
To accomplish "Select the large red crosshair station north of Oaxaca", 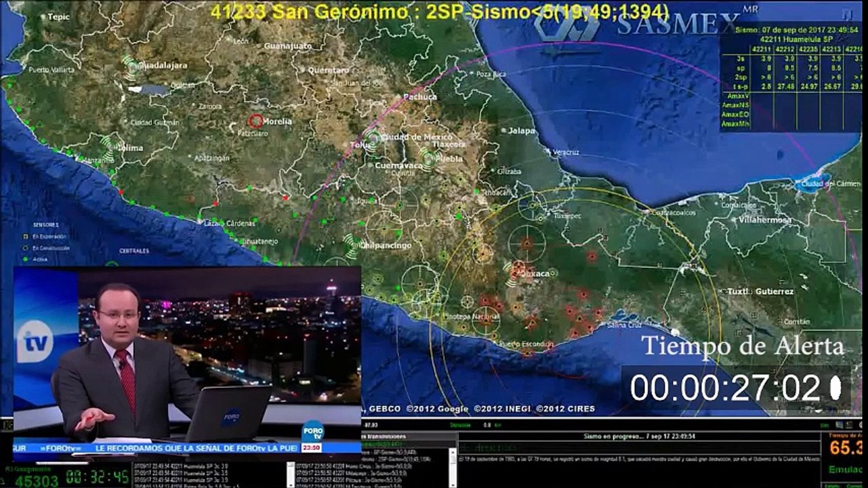I will 526,243.
